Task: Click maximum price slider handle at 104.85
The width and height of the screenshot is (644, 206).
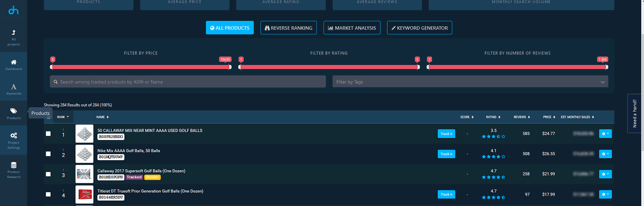Action: 230,67
